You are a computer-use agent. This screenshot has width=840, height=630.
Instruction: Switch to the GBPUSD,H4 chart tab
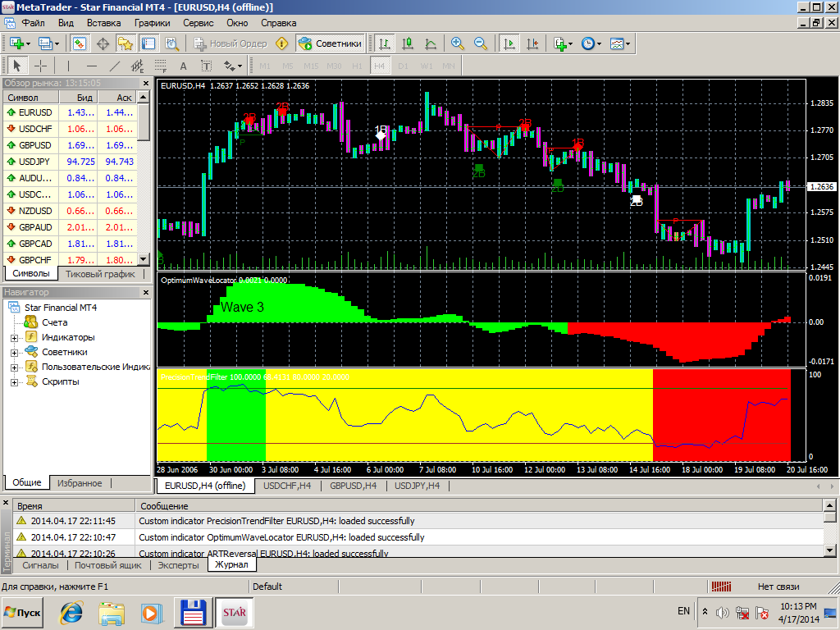coord(353,486)
